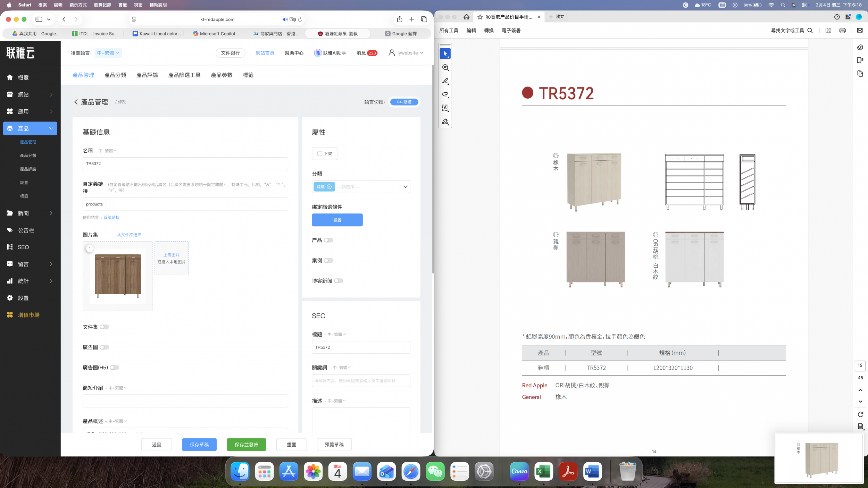Click the Acrobat home icon
This screenshot has height=488, width=868.
[466, 17]
